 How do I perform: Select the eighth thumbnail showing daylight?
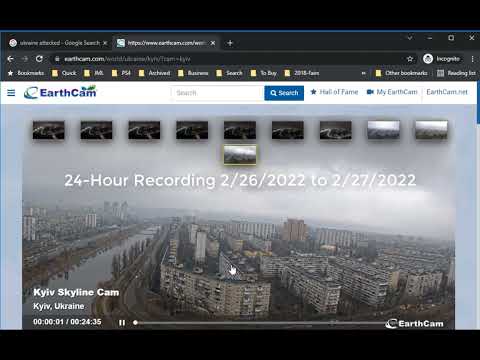383,130
